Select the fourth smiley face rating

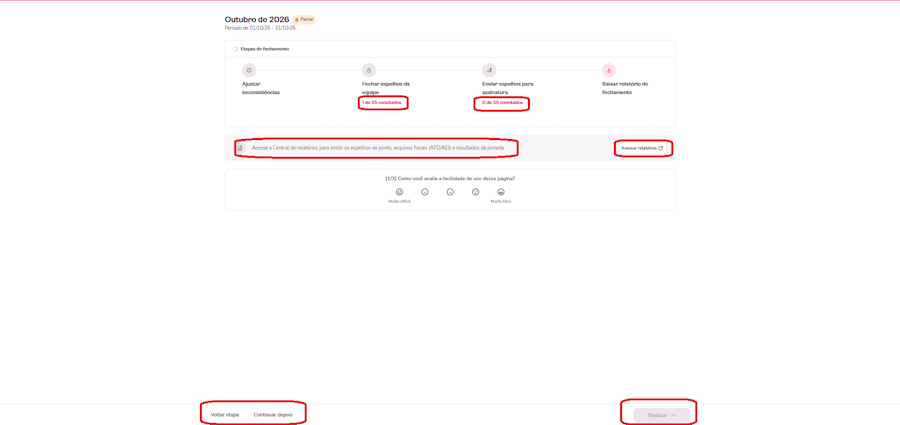pyautogui.click(x=475, y=192)
